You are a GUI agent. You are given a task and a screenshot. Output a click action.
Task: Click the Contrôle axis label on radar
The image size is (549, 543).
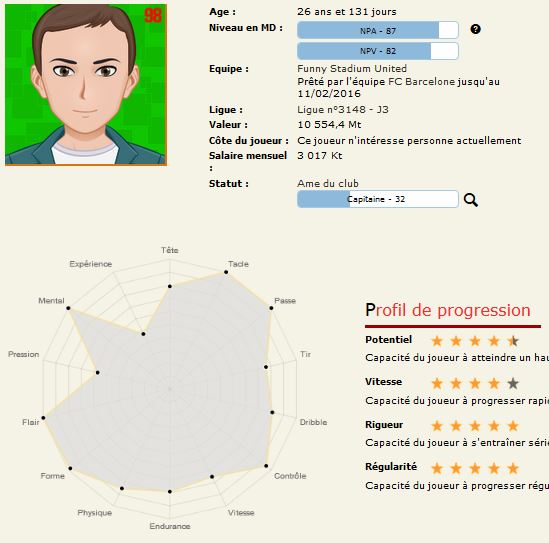click(x=290, y=476)
